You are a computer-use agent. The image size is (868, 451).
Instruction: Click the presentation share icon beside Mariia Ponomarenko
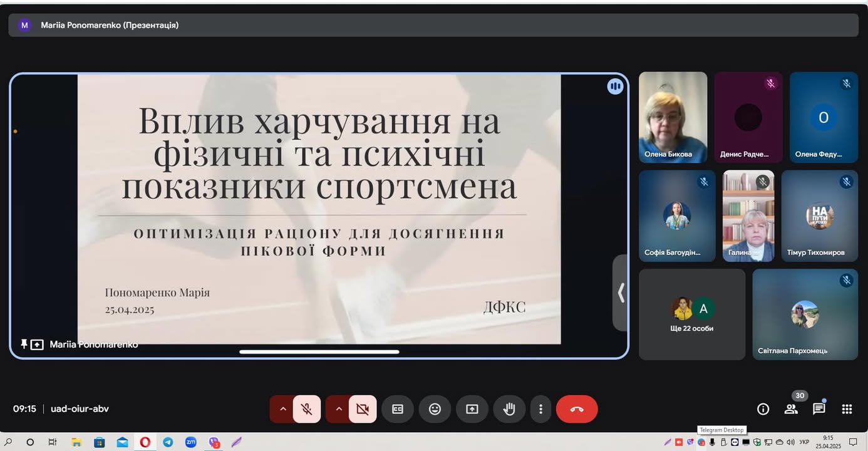pos(37,345)
